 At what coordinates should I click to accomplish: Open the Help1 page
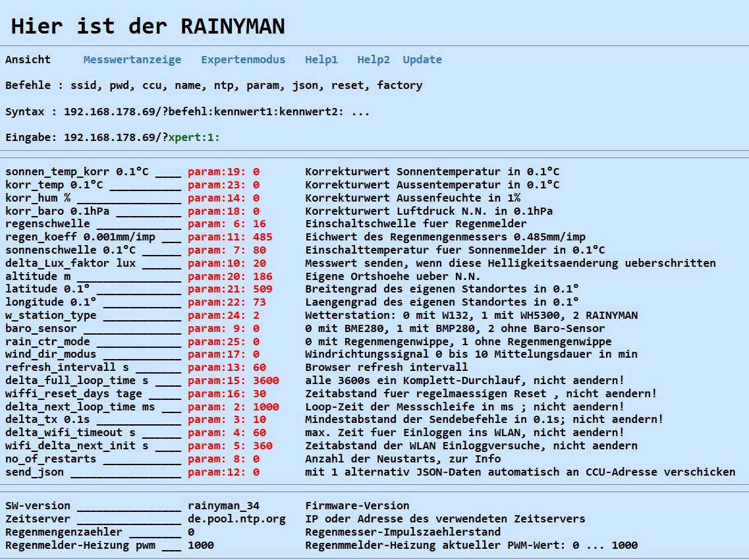click(x=321, y=60)
